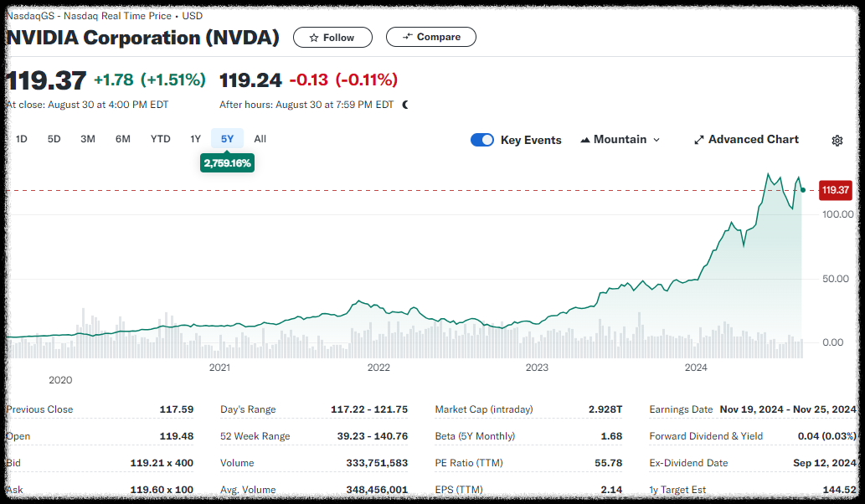
Task: Select the 1D time range
Action: [x=22, y=139]
